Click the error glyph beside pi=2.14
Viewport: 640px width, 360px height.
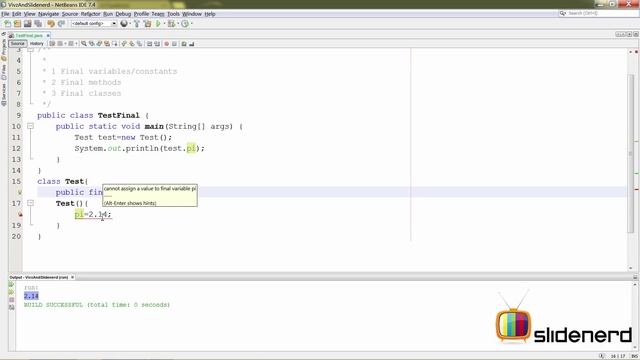[20, 214]
